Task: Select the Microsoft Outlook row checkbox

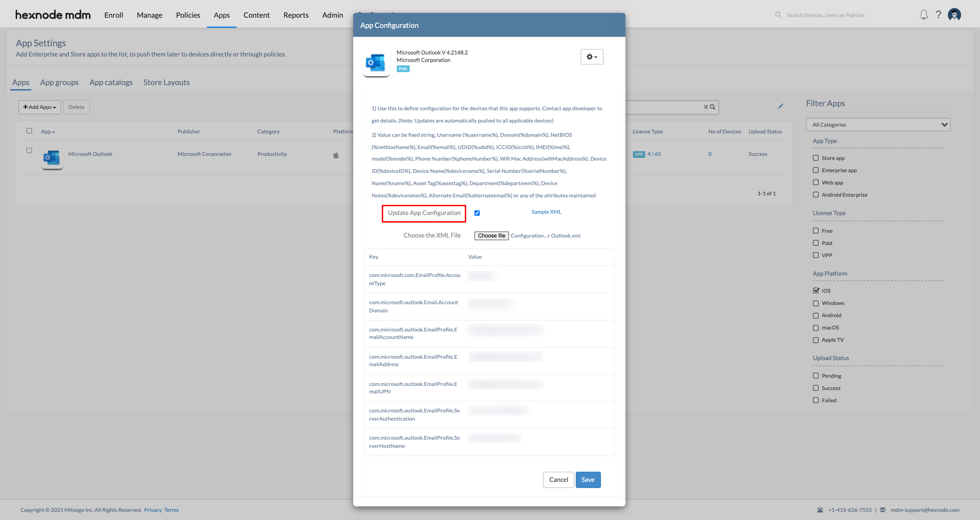Action: (x=29, y=151)
